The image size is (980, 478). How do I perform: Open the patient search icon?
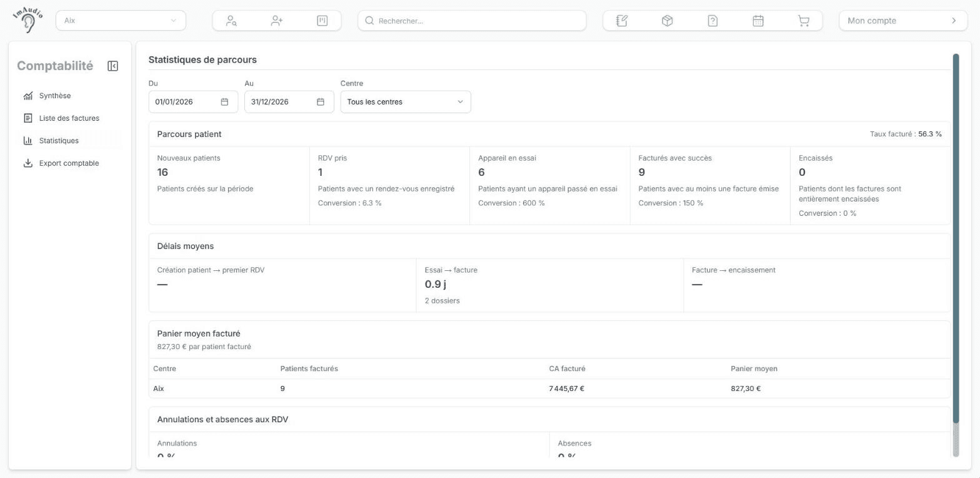pyautogui.click(x=231, y=21)
